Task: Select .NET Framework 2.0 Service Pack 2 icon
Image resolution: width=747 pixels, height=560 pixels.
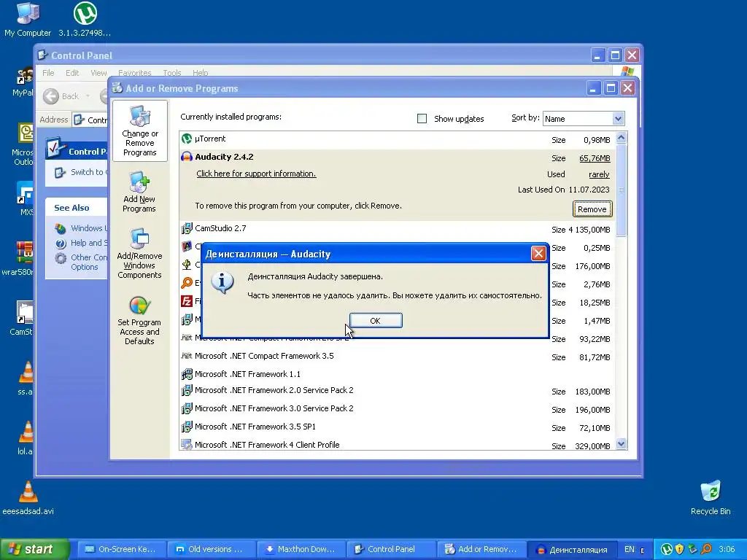Action: pos(187,391)
